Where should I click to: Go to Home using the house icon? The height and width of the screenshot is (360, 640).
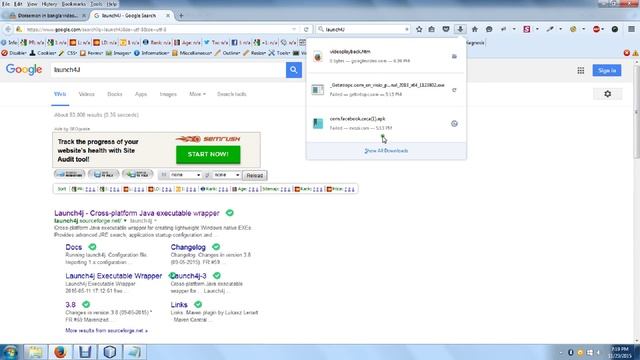(474, 29)
